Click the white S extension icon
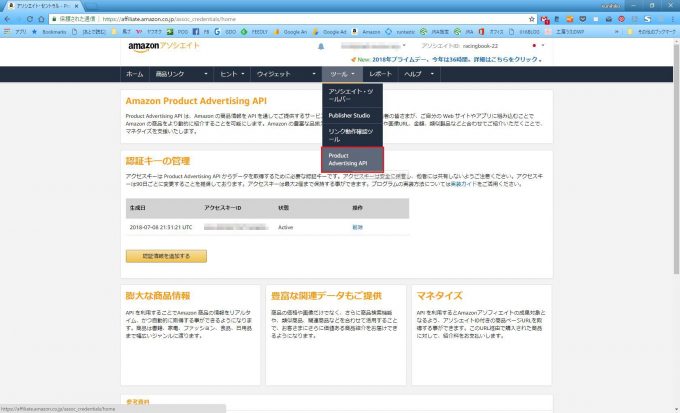 point(647,19)
